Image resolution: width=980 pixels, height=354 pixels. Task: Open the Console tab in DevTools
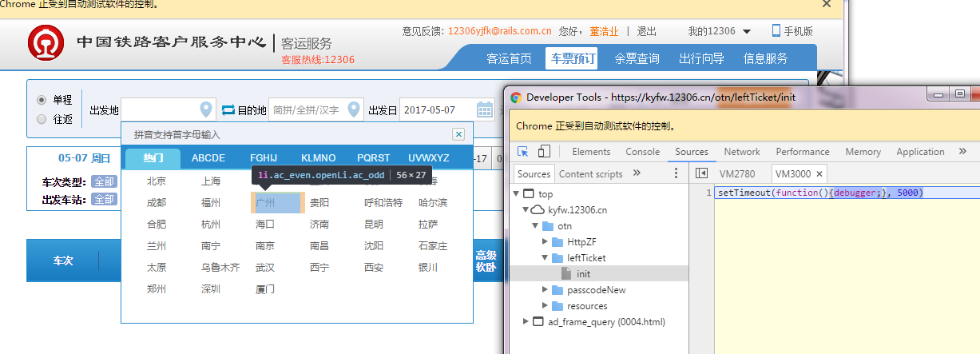[x=642, y=152]
